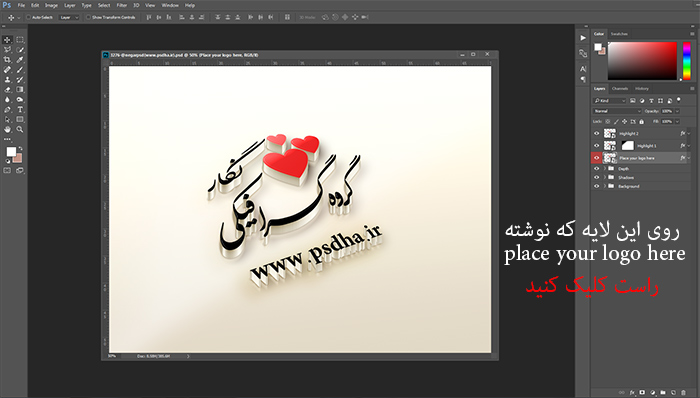Select the Rectangular Marquee tool
700x398 pixels.
point(20,40)
